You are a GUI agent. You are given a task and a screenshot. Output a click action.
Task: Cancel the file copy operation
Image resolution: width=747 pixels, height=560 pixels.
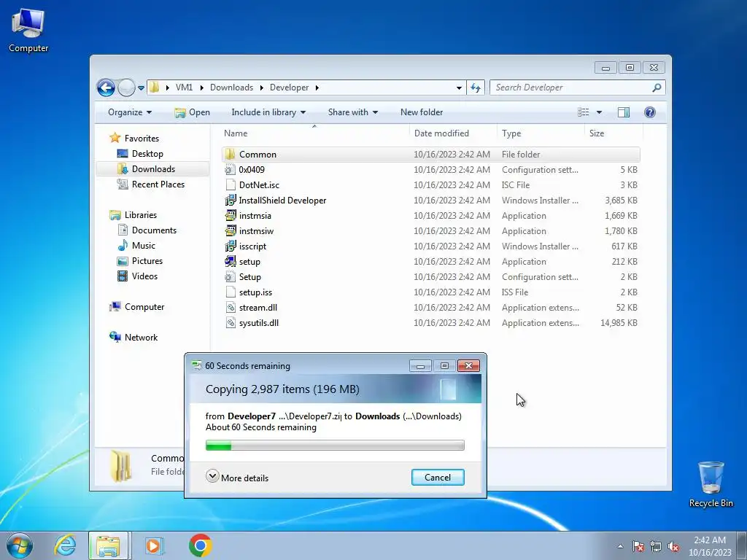click(438, 477)
